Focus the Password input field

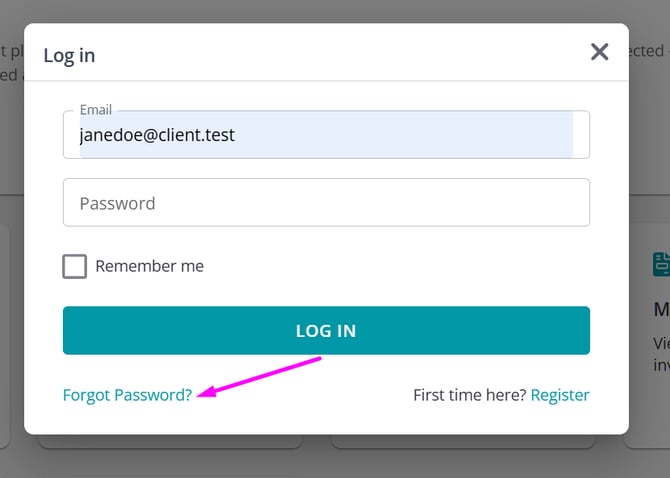coord(326,203)
